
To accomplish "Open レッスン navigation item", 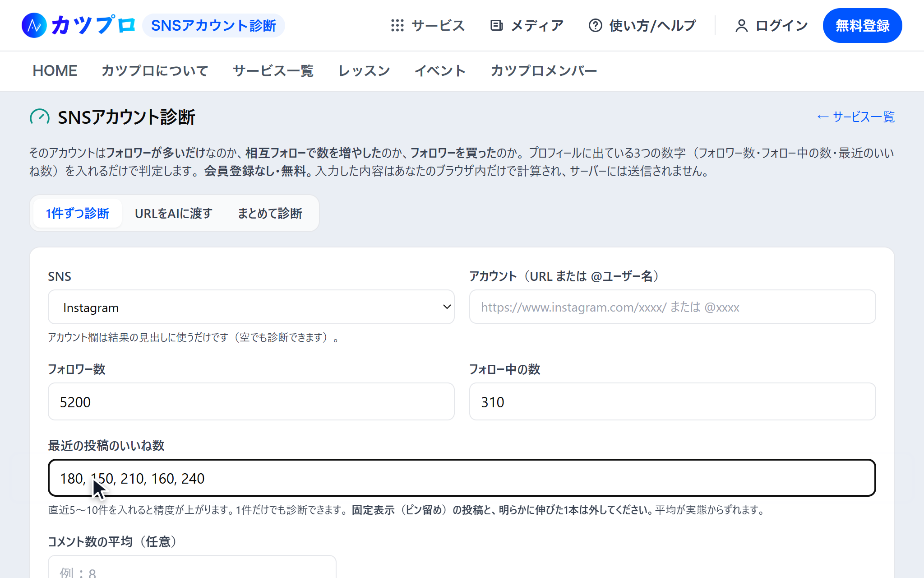I will coord(364,71).
